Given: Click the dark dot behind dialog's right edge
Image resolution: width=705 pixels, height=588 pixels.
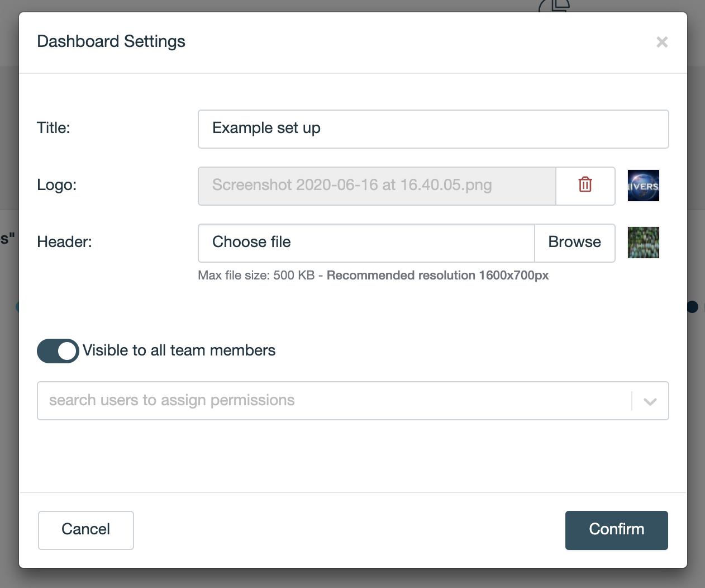Looking at the screenshot, I should [x=693, y=307].
